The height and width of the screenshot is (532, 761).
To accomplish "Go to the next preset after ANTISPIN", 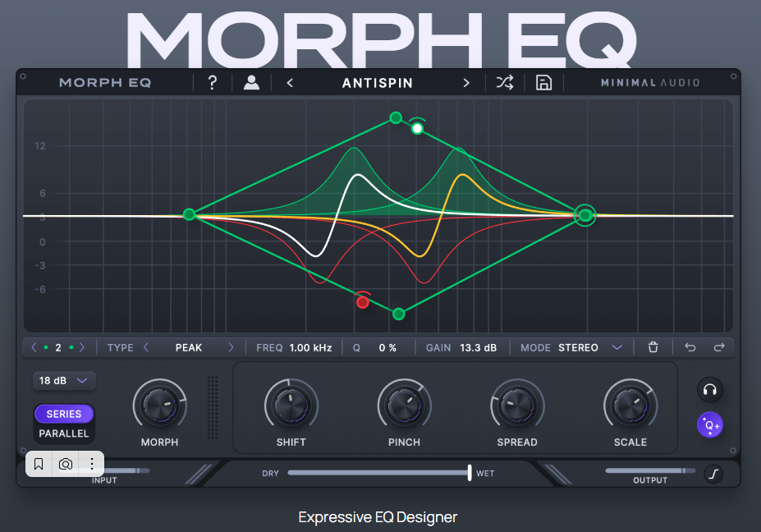I will pyautogui.click(x=466, y=83).
